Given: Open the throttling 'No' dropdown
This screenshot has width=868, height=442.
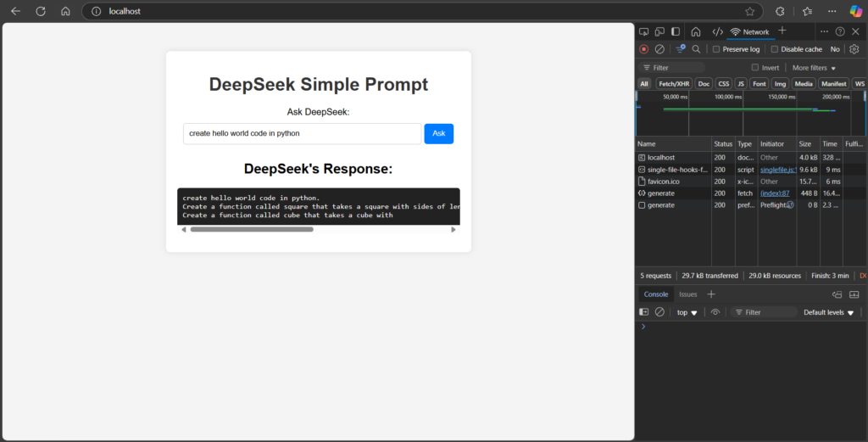Looking at the screenshot, I should click(835, 49).
